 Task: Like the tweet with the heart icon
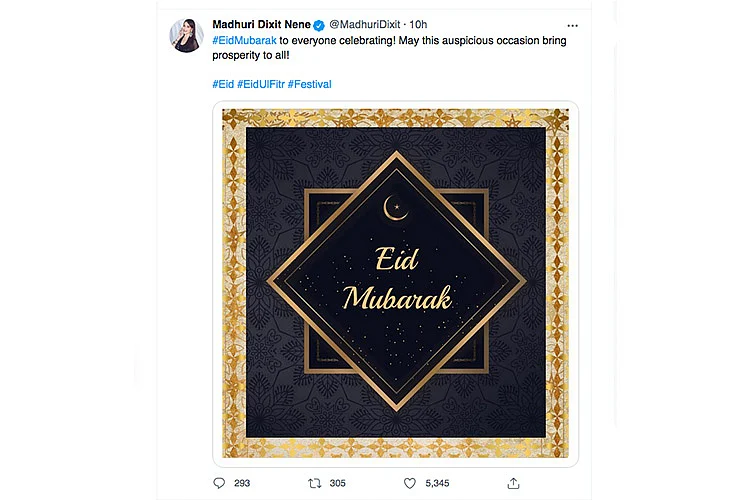pyautogui.click(x=410, y=483)
